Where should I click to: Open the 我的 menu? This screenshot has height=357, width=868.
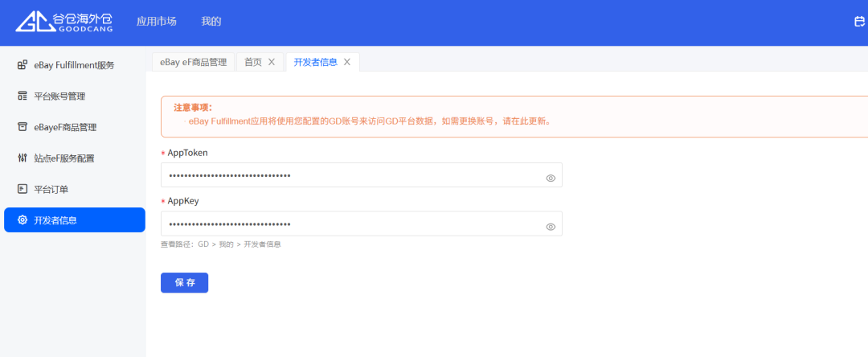coord(211,22)
